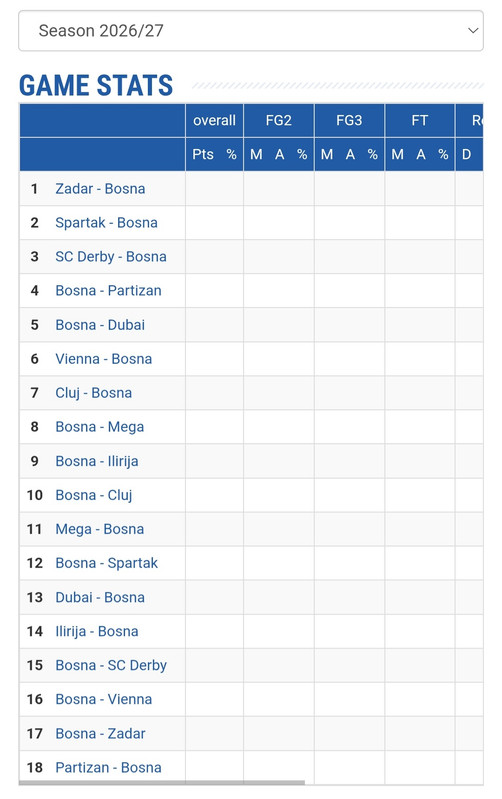Open the Season 2026/27 dropdown
The image size is (502, 799).
click(251, 31)
